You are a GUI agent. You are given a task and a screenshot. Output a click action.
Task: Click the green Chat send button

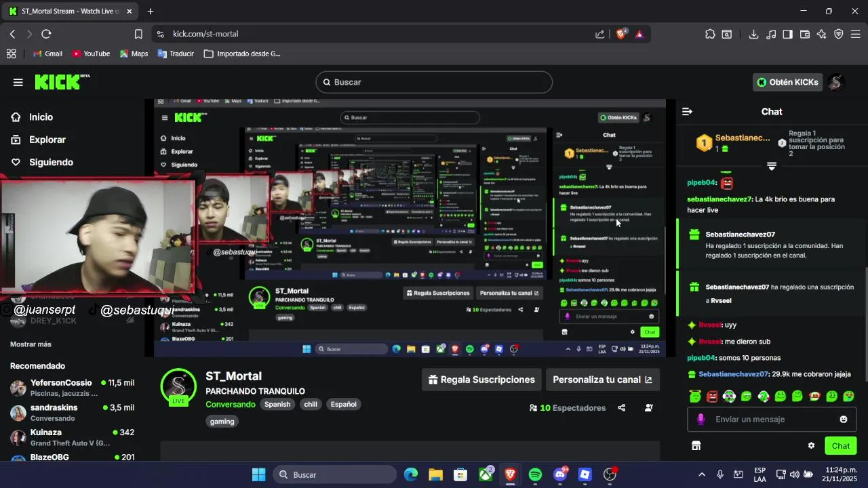pyautogui.click(x=841, y=445)
